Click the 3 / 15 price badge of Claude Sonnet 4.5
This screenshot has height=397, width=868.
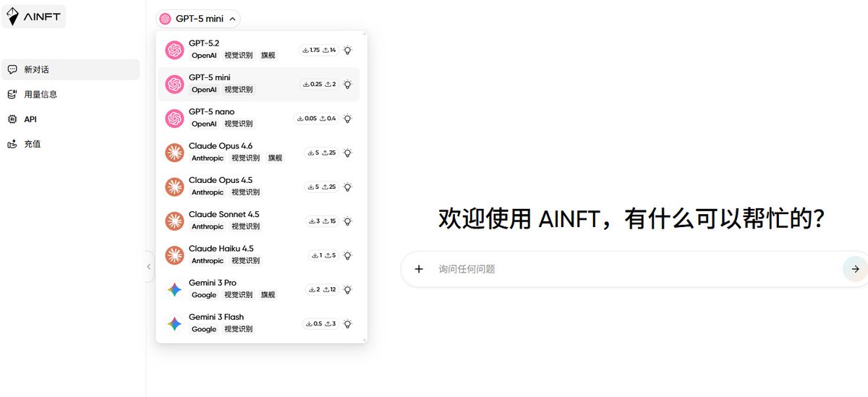[x=322, y=221]
